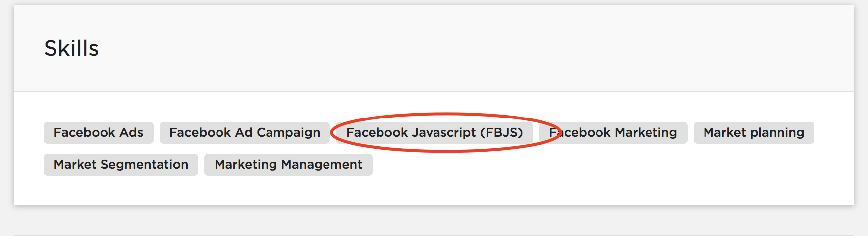This screenshot has height=236, width=868.
Task: Select the Market Segmentation skill tag
Action: tap(121, 165)
